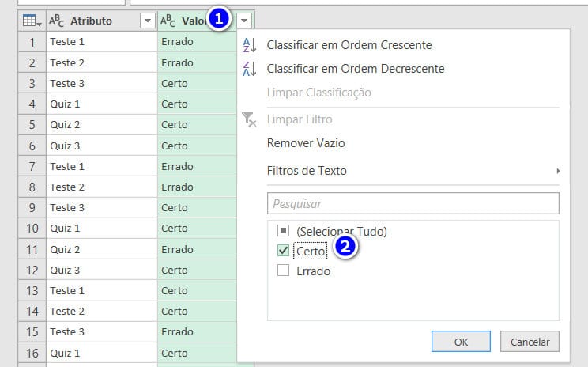Choose Classificar em Ordem Crescente
This screenshot has width=588, height=367.
tap(349, 45)
